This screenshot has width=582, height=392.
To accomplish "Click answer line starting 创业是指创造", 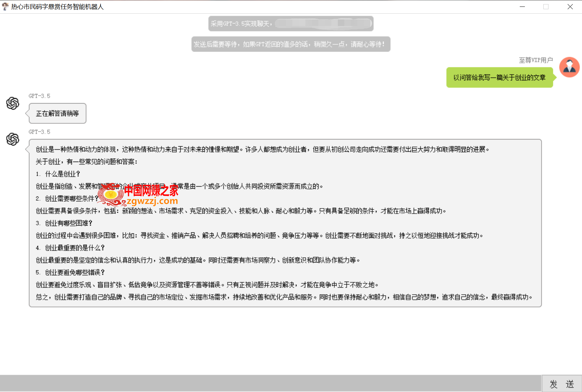I will tap(180, 186).
